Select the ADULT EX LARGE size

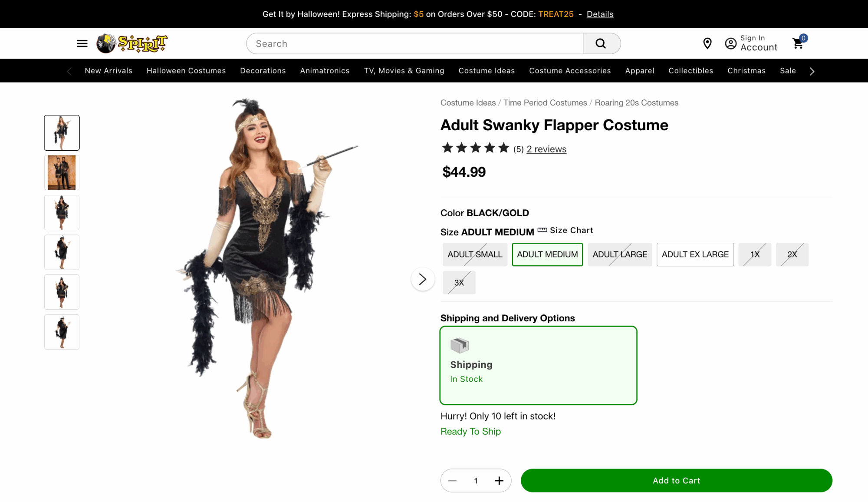695,254
